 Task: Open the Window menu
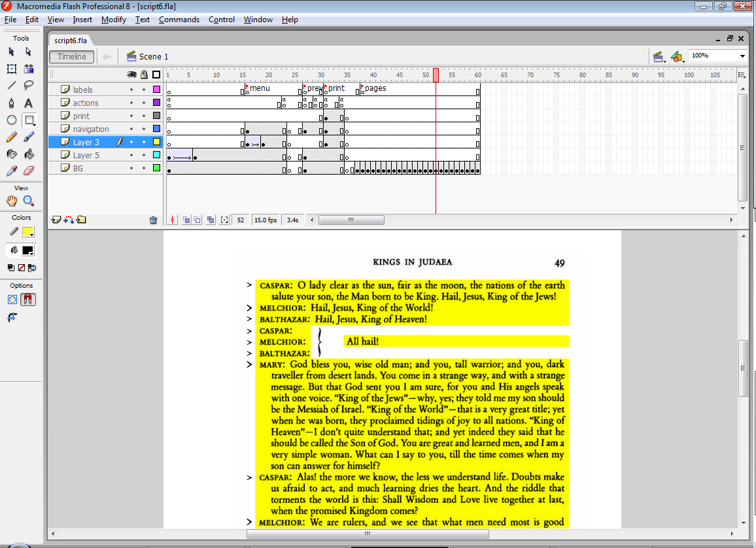[x=258, y=20]
